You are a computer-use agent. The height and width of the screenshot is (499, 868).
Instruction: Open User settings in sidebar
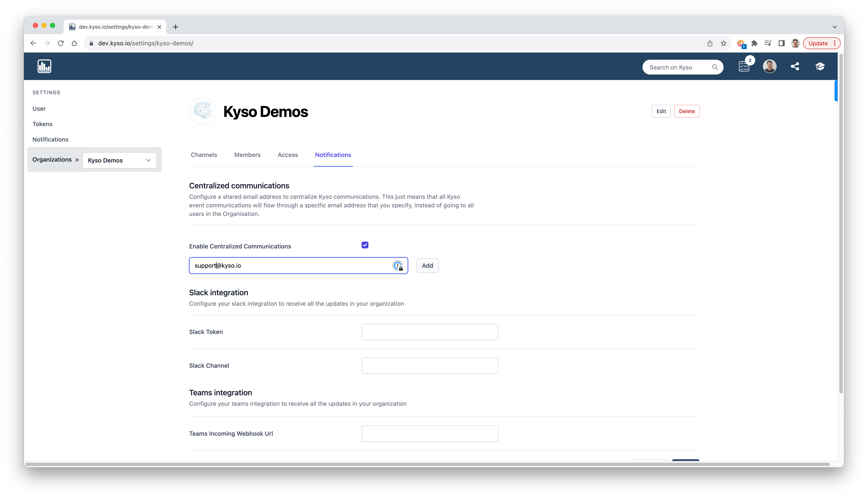39,109
